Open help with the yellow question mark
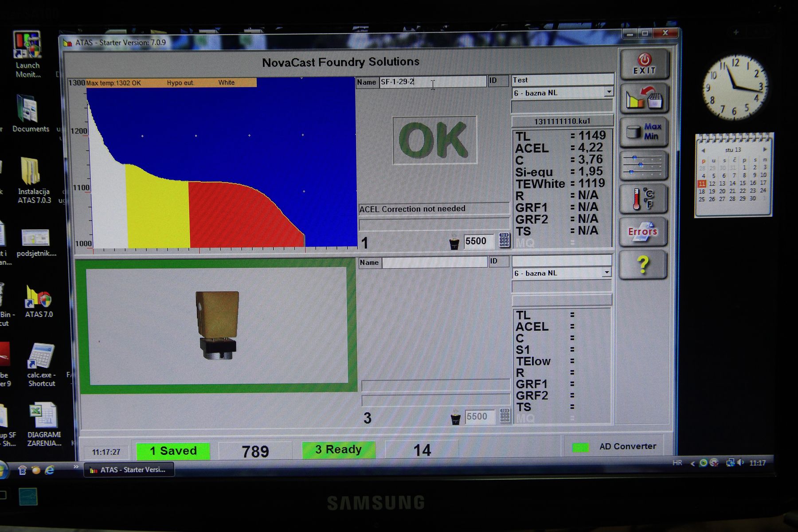This screenshot has height=532, width=798. 643,265
